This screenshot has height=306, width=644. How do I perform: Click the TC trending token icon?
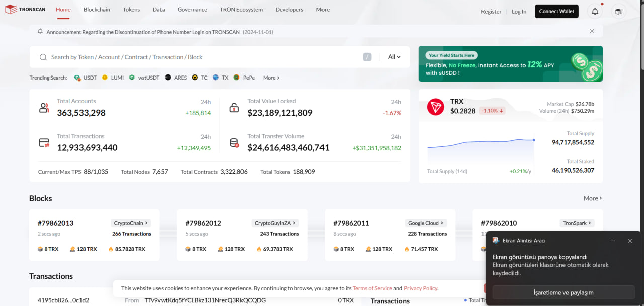coord(195,78)
